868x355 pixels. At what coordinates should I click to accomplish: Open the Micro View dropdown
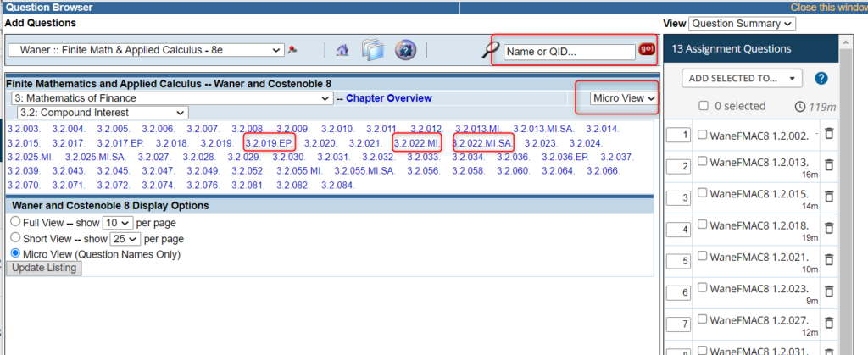click(x=624, y=99)
